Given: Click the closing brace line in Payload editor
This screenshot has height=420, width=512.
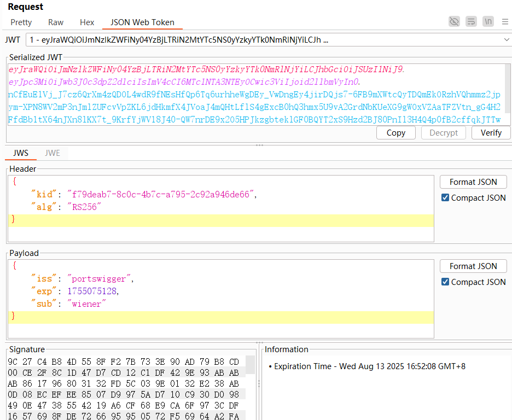Looking at the screenshot, I should [221, 317].
